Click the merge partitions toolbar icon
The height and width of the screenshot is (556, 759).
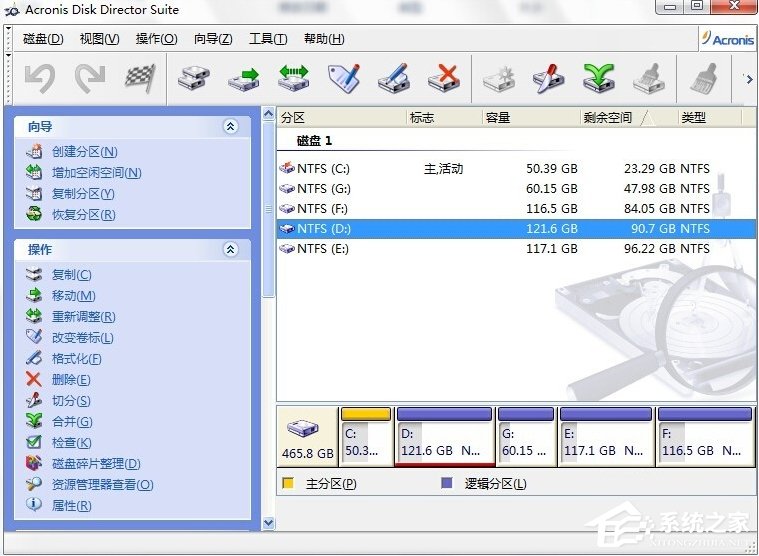coord(598,78)
